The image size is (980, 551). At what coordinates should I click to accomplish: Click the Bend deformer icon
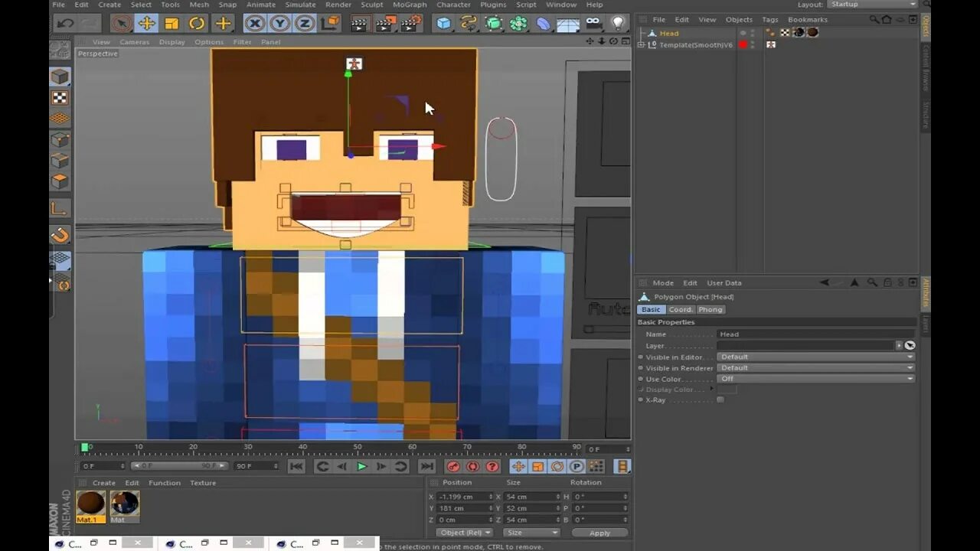543,24
